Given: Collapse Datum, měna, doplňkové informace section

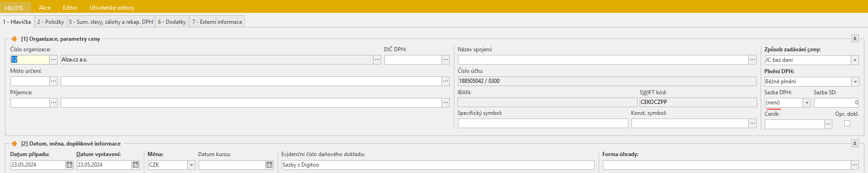Looking at the screenshot, I should click(855, 143).
